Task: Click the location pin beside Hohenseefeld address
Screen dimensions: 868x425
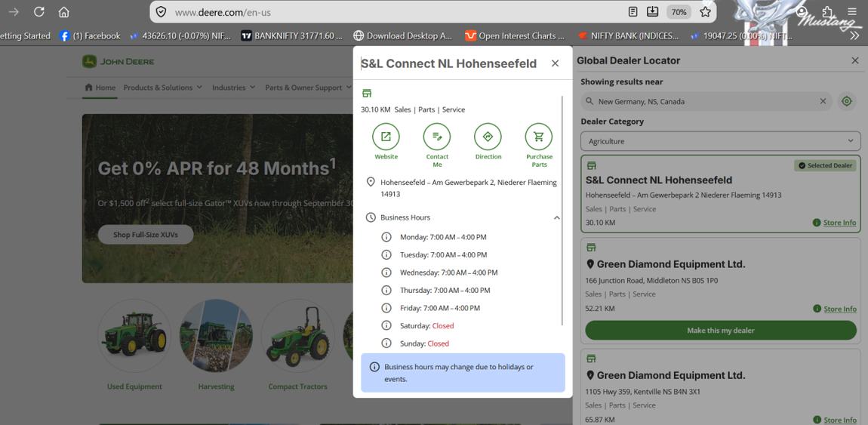Action: tap(371, 182)
